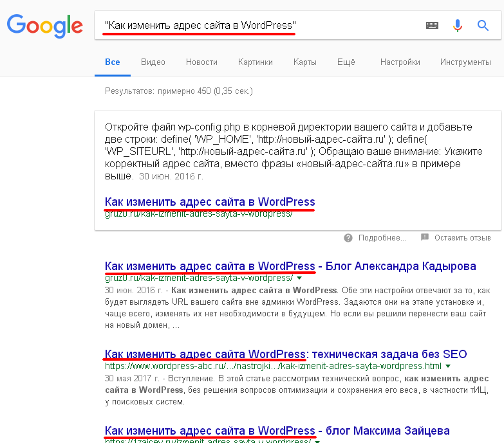Switch to the Карты tab
Screen dimensions: 504x443
[304, 62]
